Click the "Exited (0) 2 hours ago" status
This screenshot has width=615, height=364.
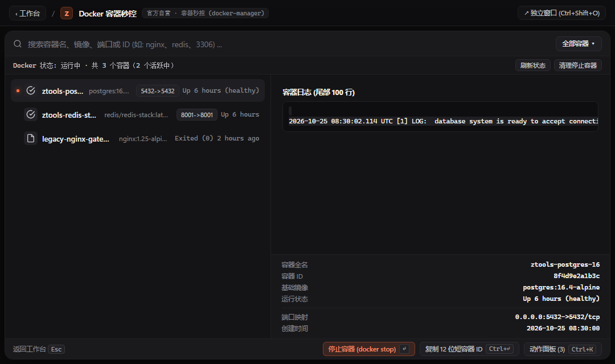[217, 138]
